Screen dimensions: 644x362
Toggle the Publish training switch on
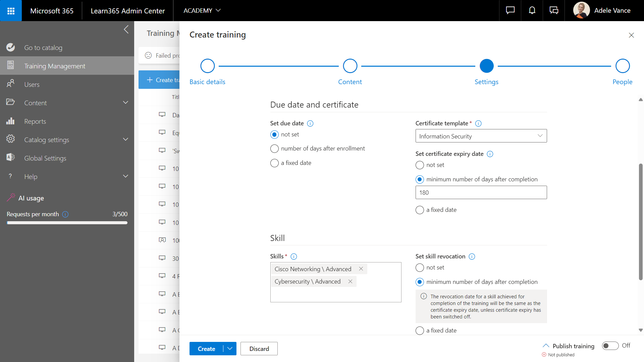point(610,346)
